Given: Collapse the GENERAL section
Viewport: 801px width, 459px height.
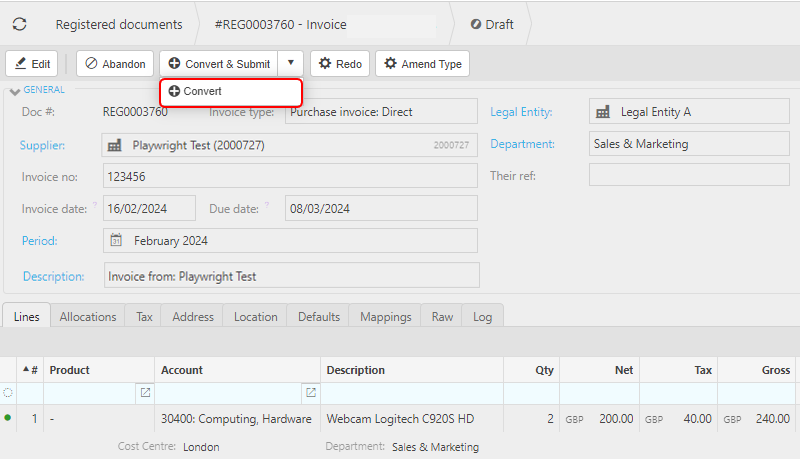Looking at the screenshot, I should 14,91.
